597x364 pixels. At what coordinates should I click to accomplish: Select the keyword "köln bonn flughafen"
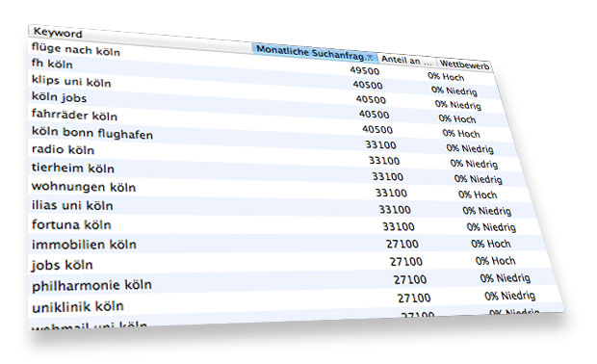[x=92, y=133]
